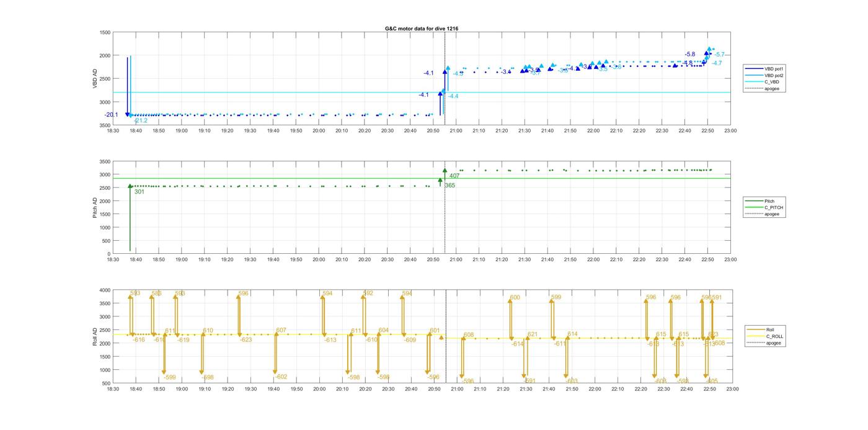Click the "-609" label in Roll plot

410,340
